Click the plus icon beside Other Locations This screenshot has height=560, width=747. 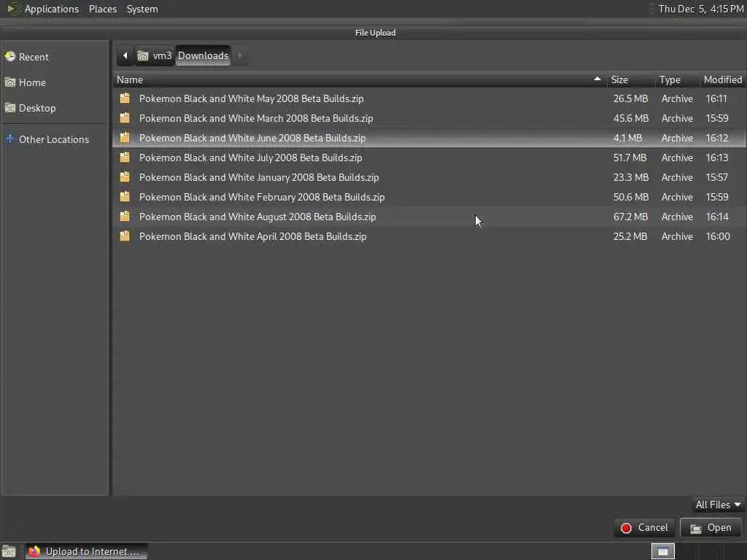(9, 139)
